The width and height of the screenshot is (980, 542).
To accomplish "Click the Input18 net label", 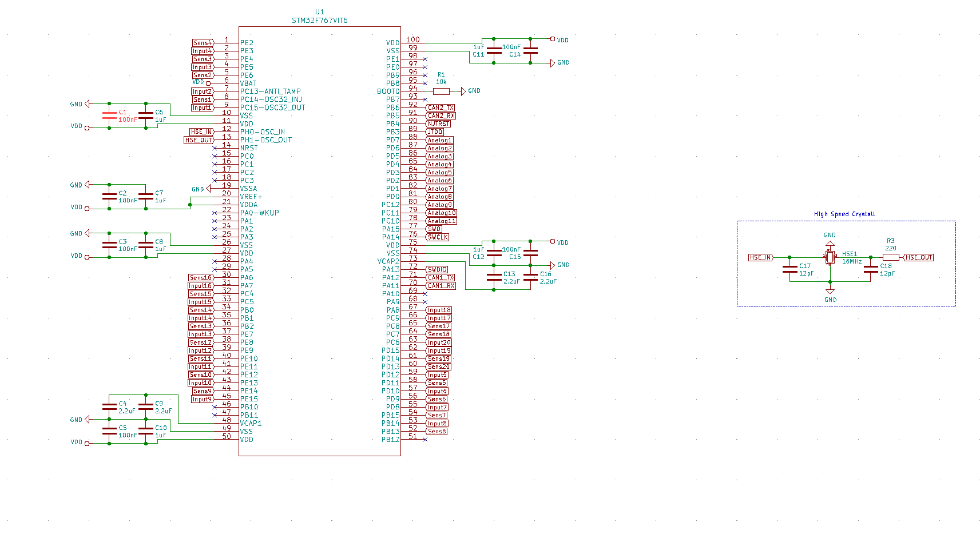I will tap(439, 310).
